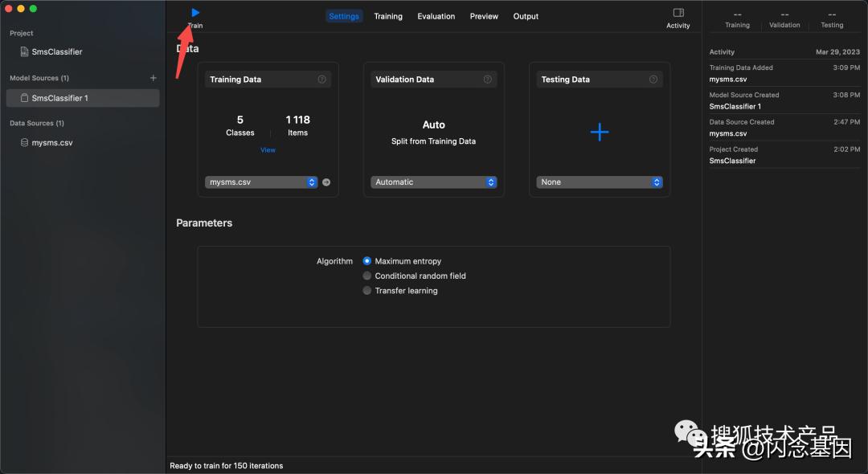Screen dimensions: 868x474
Task: Open the mysms.csv training data dropdown
Action: pos(262,182)
